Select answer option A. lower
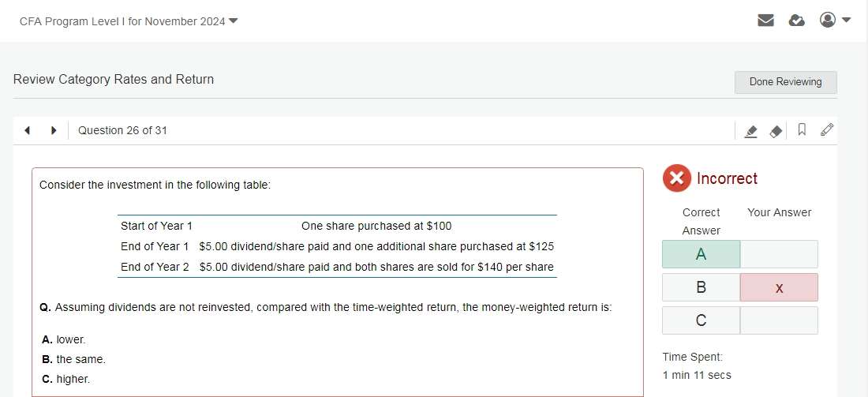The width and height of the screenshot is (868, 397). (64, 339)
